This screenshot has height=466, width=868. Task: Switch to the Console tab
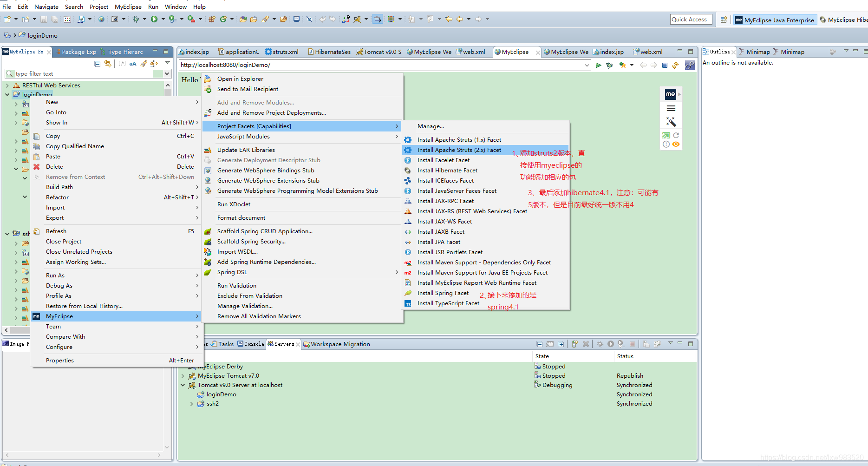[251, 344]
